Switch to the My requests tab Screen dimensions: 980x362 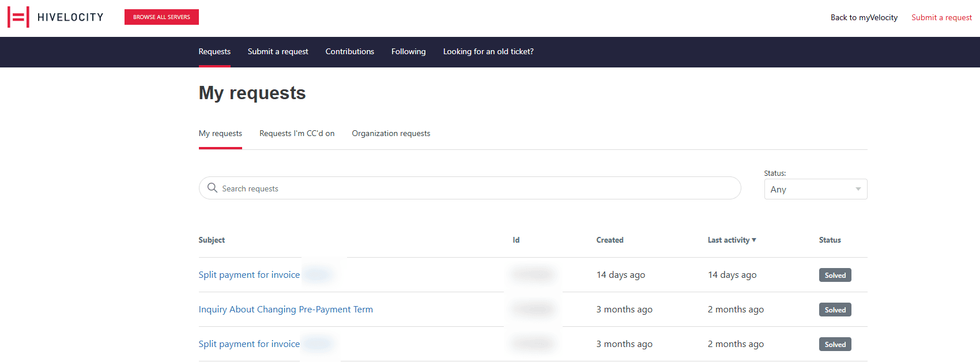click(x=220, y=133)
